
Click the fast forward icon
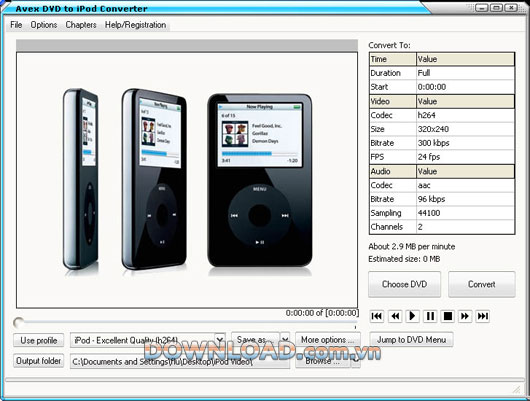point(465,316)
